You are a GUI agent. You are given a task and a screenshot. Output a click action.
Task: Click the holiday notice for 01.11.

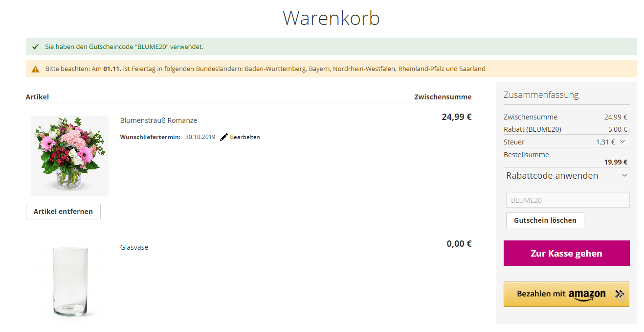click(265, 69)
